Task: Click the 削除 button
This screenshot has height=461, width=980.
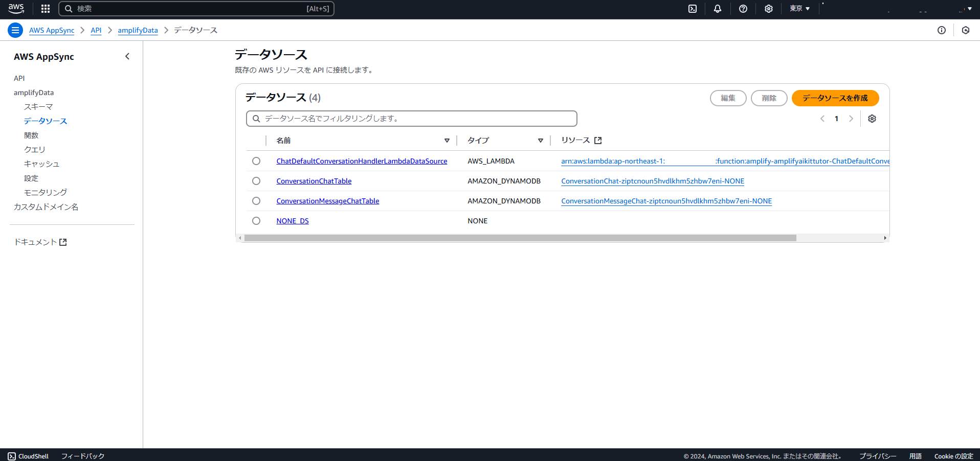Action: pos(769,98)
